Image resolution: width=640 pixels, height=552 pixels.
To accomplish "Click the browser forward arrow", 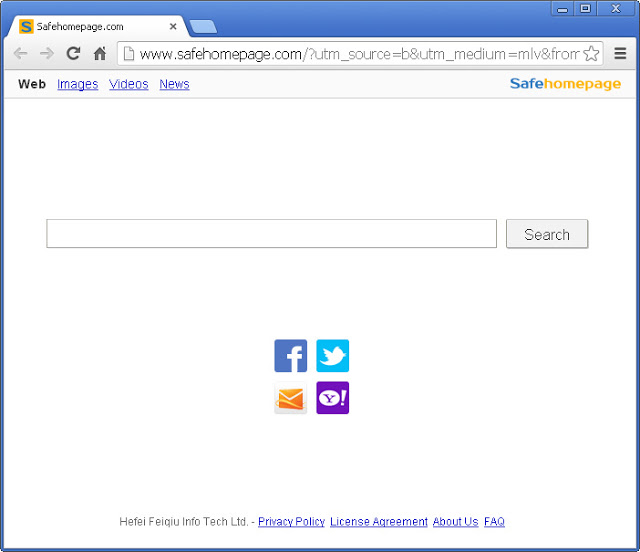I will (x=47, y=53).
